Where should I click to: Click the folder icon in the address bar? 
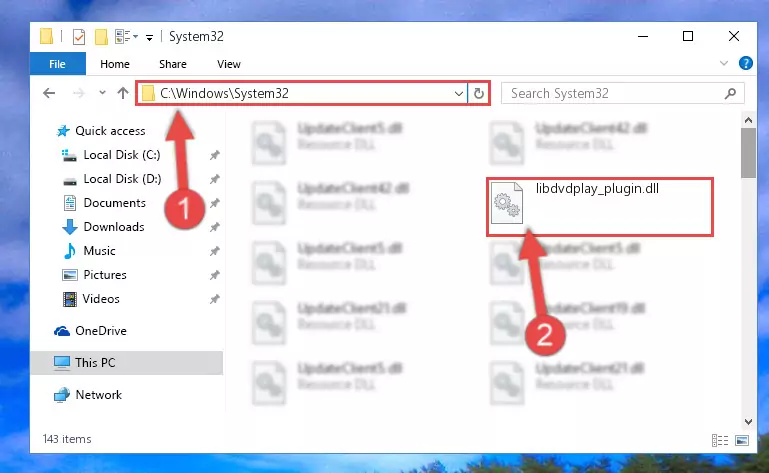(x=148, y=93)
